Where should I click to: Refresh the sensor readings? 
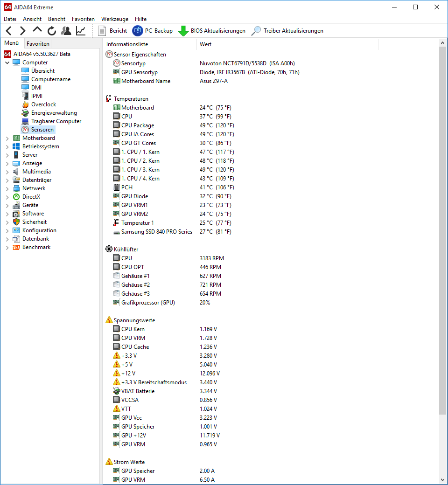52,31
